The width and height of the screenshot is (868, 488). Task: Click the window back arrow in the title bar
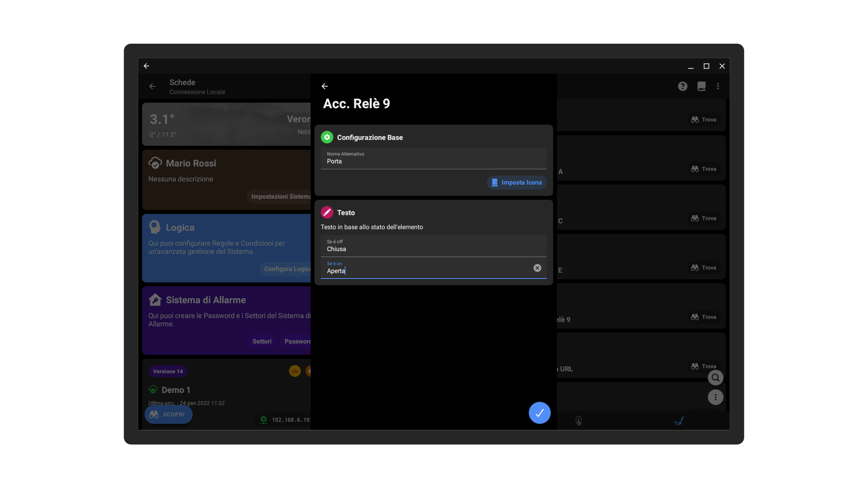147,66
